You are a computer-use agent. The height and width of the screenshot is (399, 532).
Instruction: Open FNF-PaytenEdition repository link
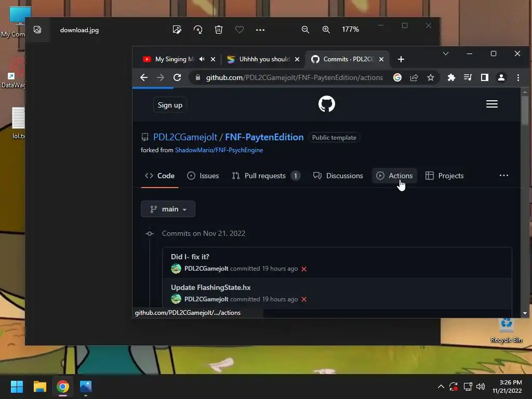264,137
